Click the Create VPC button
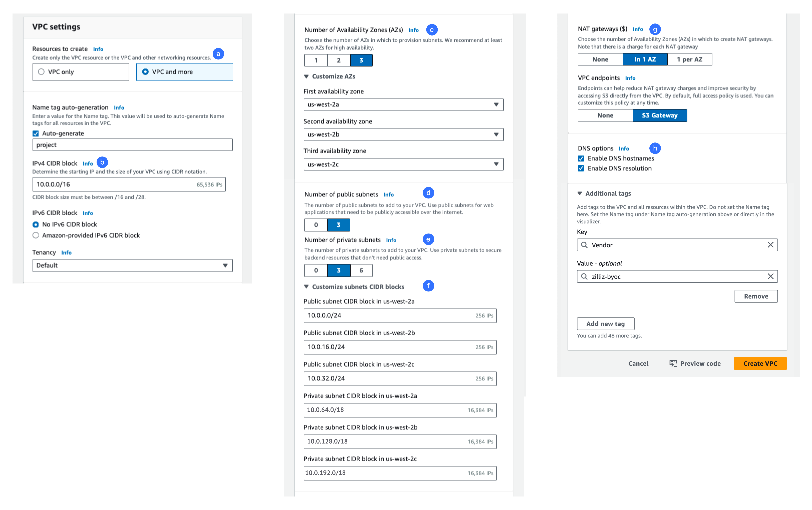 [760, 363]
